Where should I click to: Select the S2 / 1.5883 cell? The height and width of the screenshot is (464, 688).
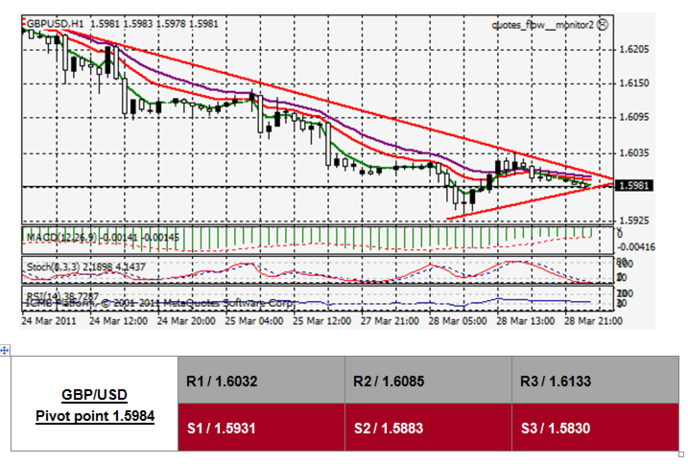[428, 427]
